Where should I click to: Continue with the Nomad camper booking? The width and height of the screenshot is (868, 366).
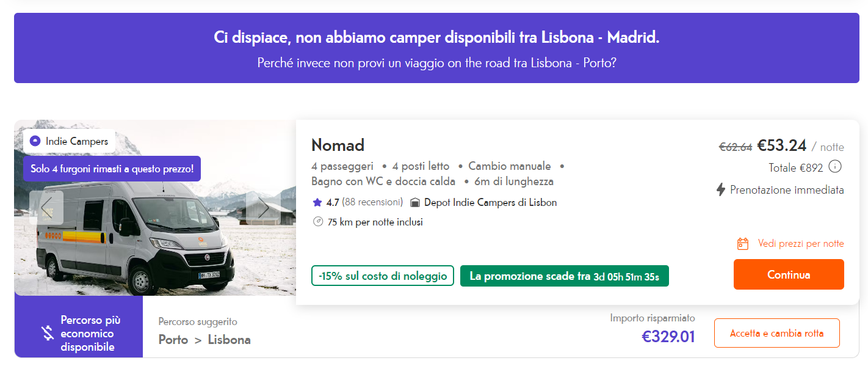point(789,274)
